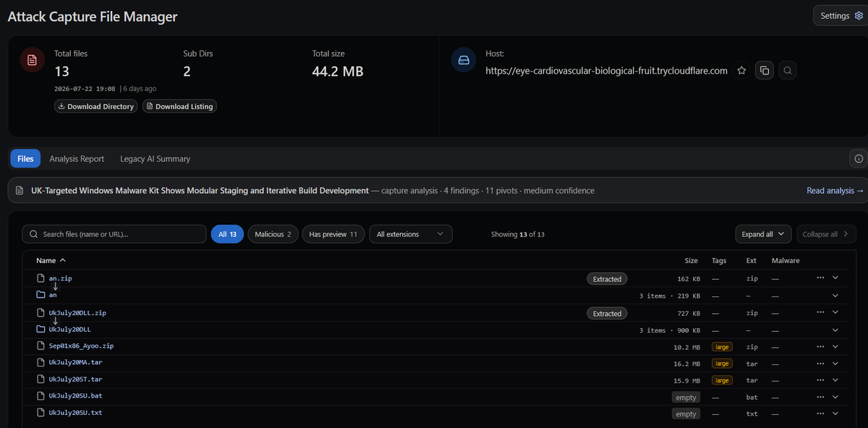Click the file icon of Sep01x86_Ayoo.zip
Image resolution: width=868 pixels, height=428 pixels.
pyautogui.click(x=41, y=346)
